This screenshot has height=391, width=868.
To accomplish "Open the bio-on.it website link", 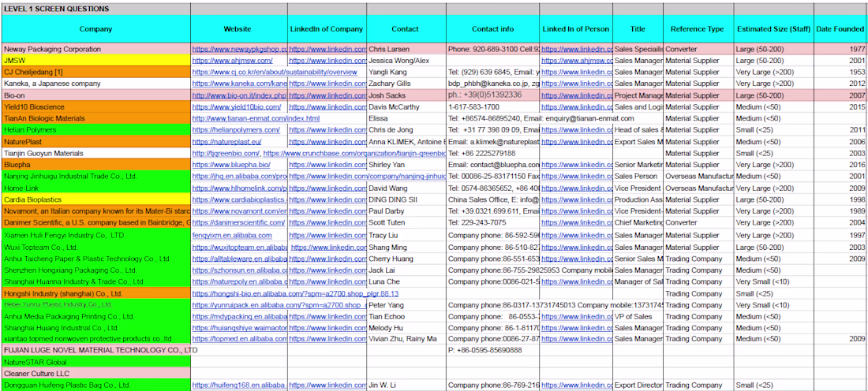I will (240, 95).
